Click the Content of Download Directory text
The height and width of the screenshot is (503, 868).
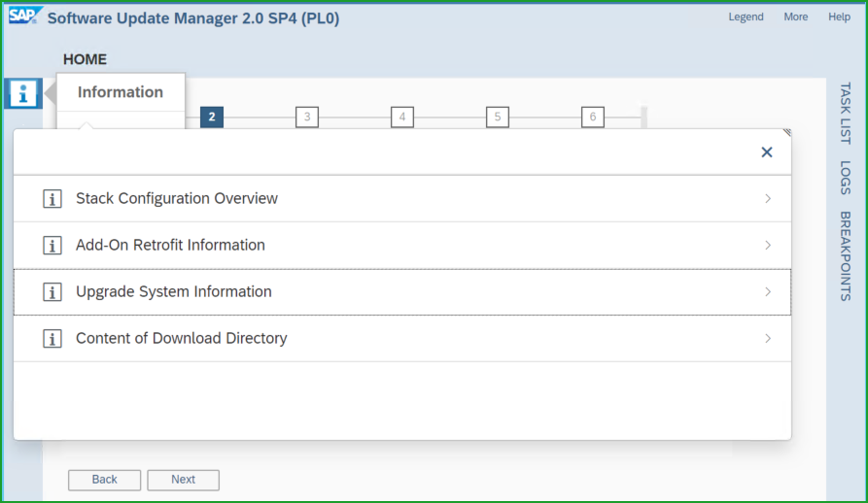point(182,338)
